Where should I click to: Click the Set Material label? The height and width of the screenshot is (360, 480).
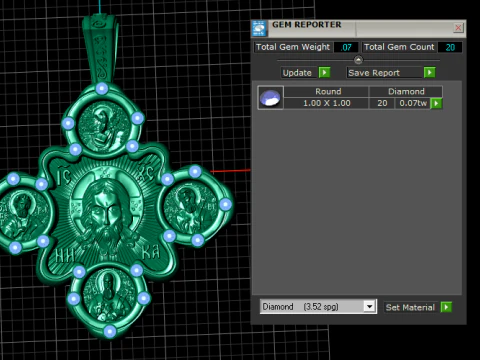(x=410, y=307)
